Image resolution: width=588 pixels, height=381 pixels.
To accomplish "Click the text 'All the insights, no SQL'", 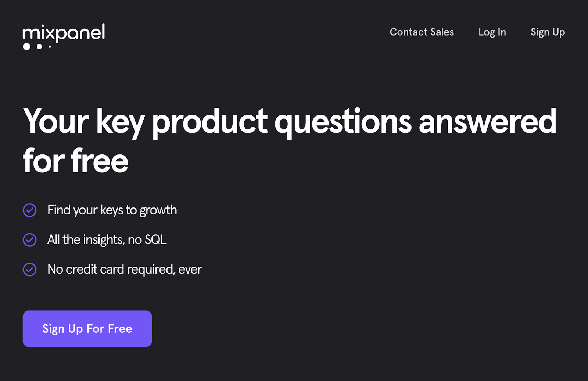I will [x=107, y=240].
